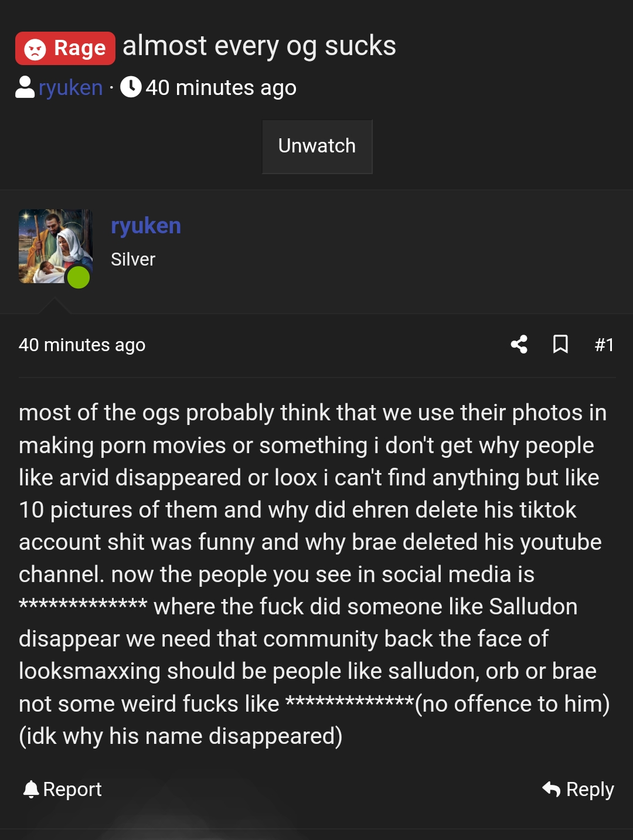Click the 40 minutes ago post timestamp

click(x=82, y=345)
